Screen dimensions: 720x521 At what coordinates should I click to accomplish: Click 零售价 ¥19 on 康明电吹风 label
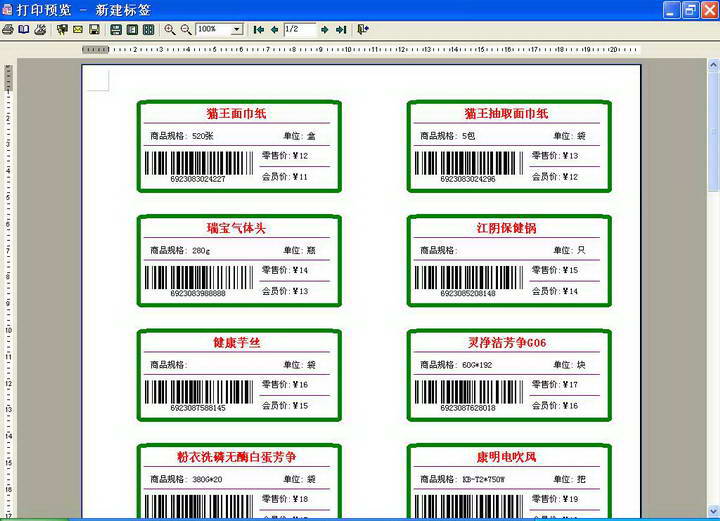[555, 499]
